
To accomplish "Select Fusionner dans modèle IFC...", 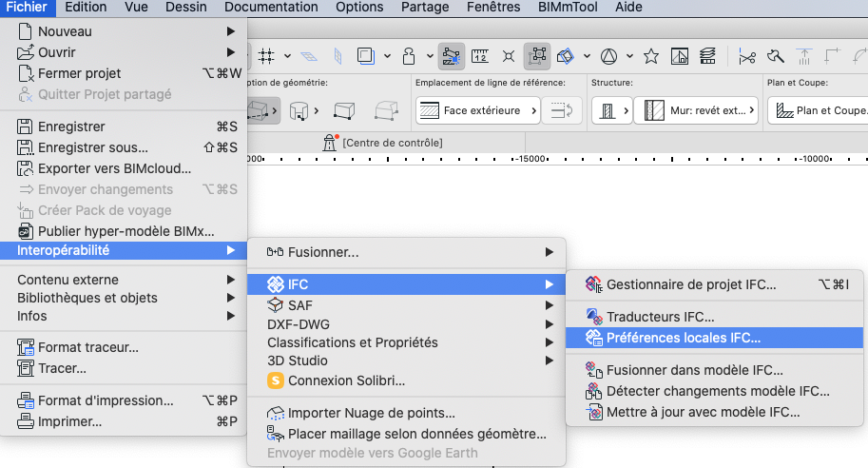I will click(x=715, y=370).
